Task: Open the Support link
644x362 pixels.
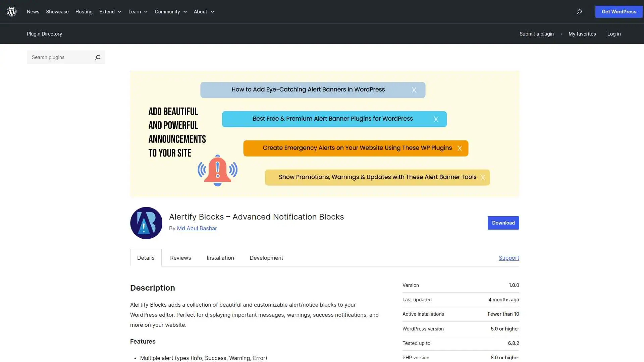Action: pyautogui.click(x=508, y=258)
